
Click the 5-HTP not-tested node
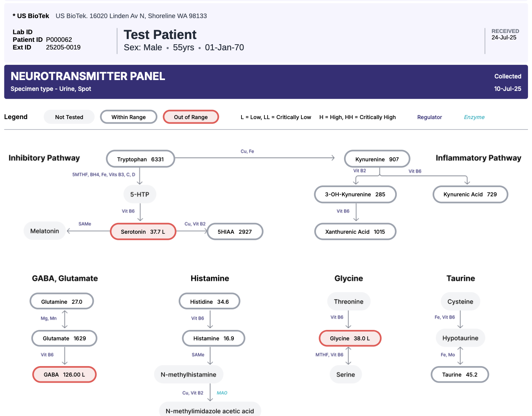(x=140, y=194)
